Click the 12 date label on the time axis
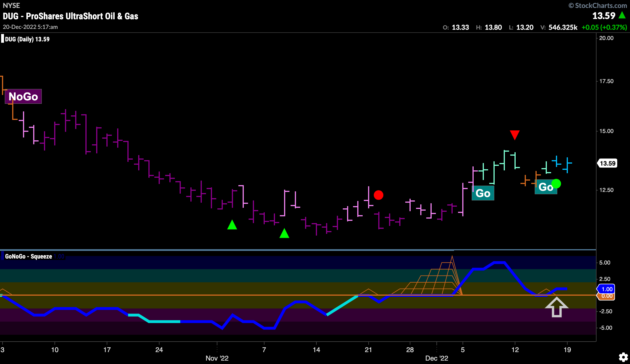This screenshot has width=630, height=364. [515, 350]
